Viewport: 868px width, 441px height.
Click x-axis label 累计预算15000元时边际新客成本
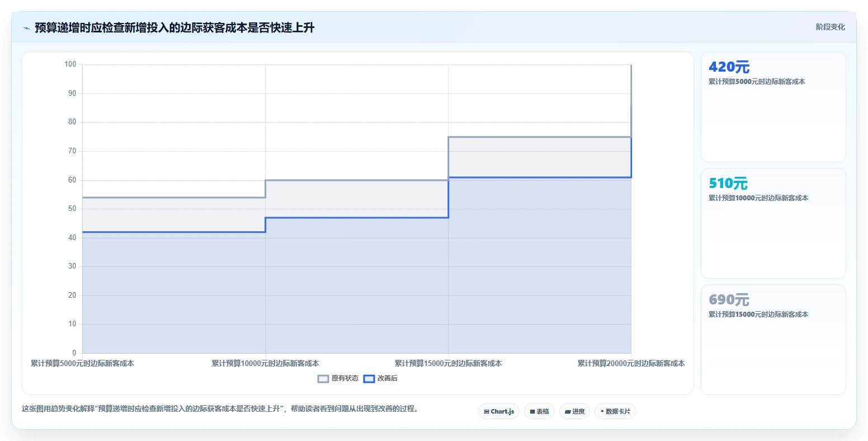(448, 363)
